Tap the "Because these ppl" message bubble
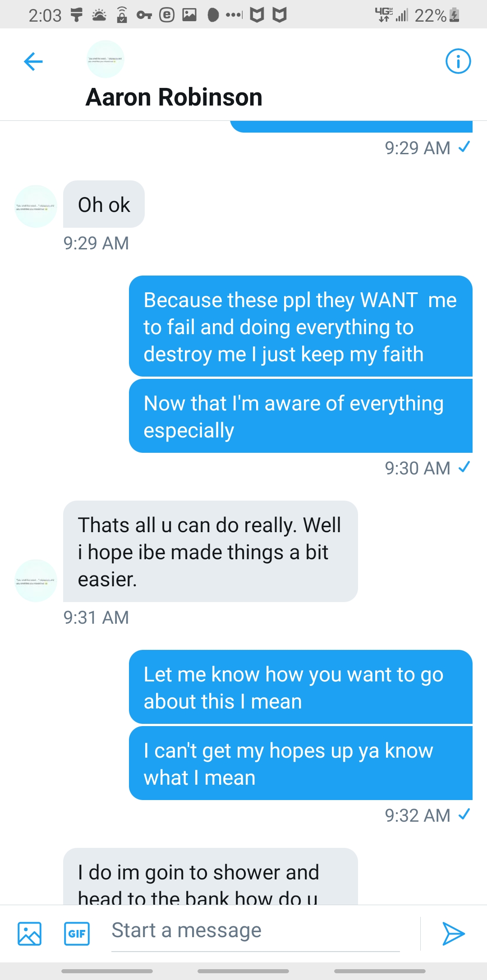487x980 pixels. [x=300, y=327]
